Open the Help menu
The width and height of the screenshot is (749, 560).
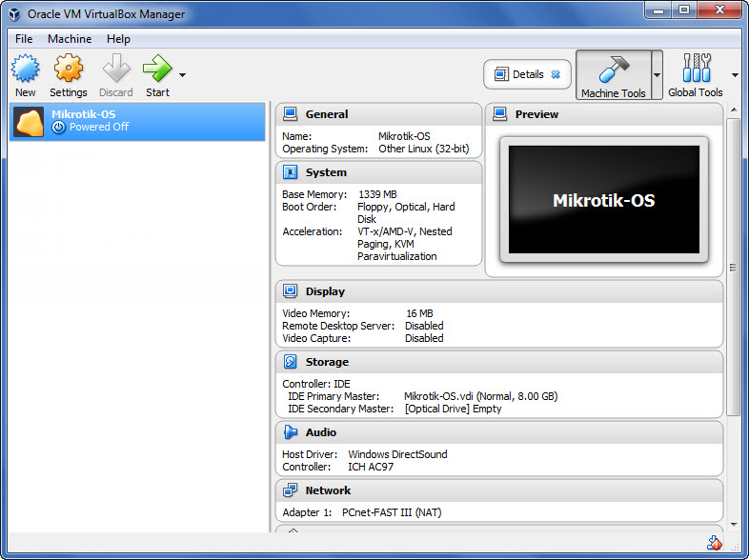(118, 39)
